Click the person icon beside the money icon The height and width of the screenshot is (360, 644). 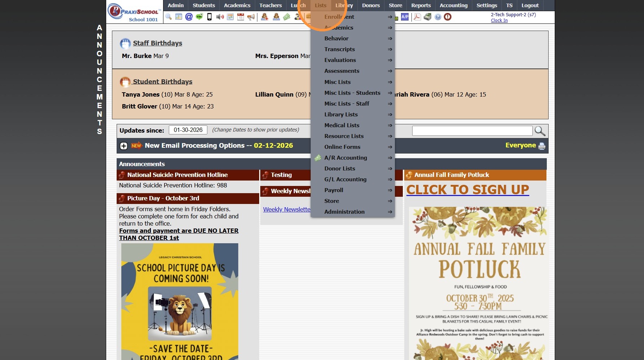tap(276, 17)
